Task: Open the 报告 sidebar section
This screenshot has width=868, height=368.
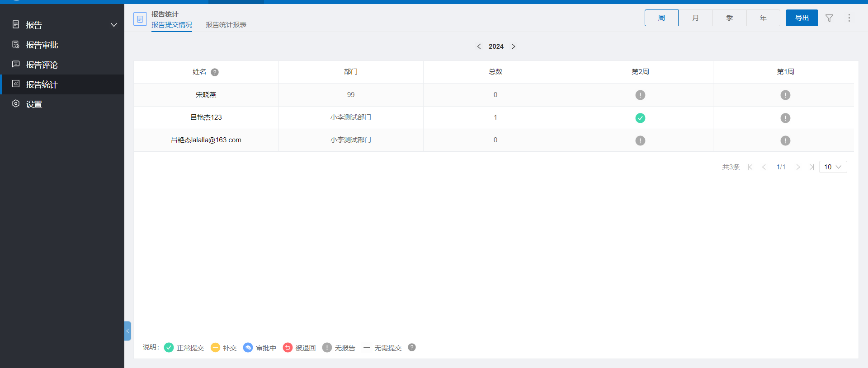Action: click(62, 25)
